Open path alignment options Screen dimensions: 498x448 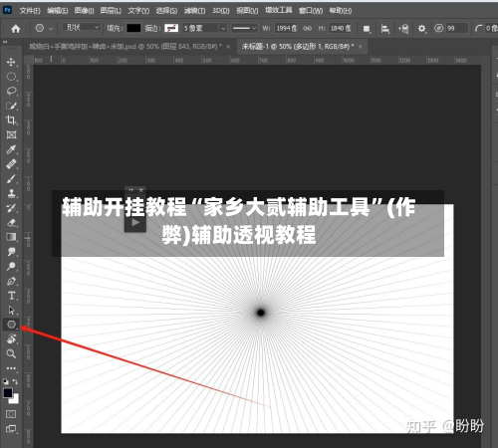click(x=385, y=29)
